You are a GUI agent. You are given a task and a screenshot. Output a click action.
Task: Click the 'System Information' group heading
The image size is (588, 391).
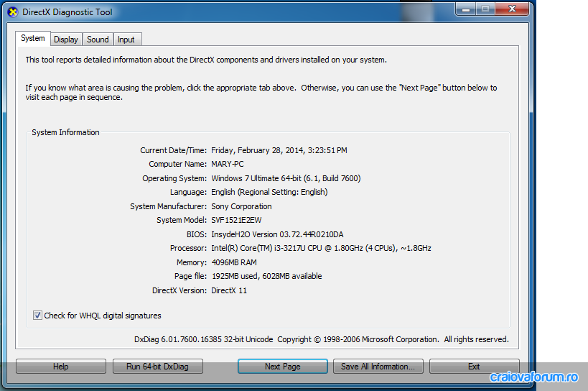pyautogui.click(x=65, y=132)
